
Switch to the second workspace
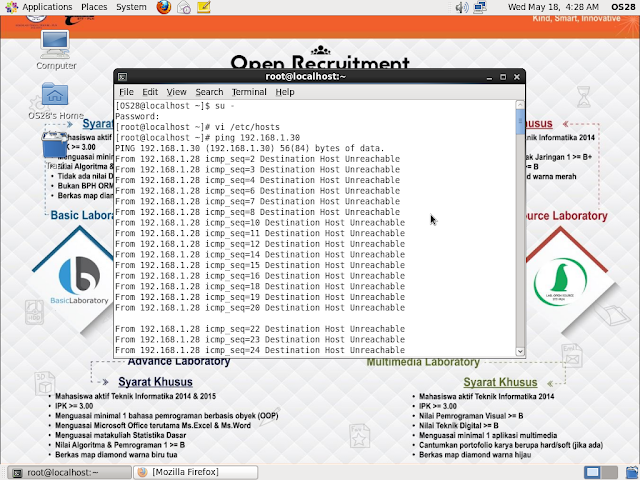click(609, 472)
